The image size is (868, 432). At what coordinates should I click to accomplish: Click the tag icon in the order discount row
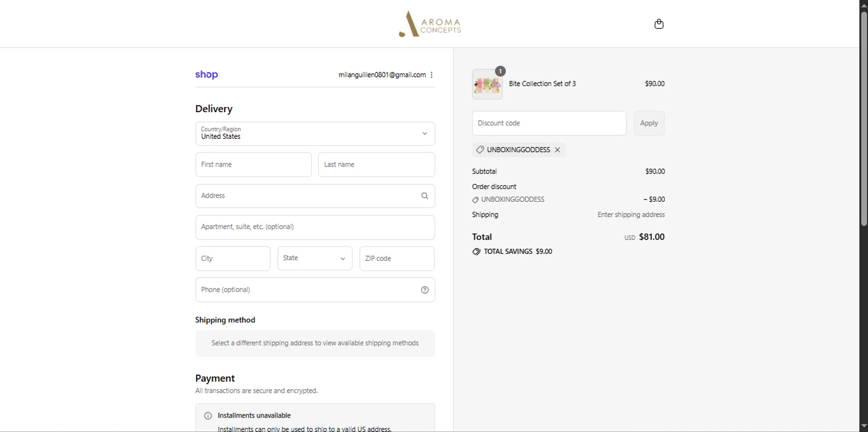[x=476, y=200]
